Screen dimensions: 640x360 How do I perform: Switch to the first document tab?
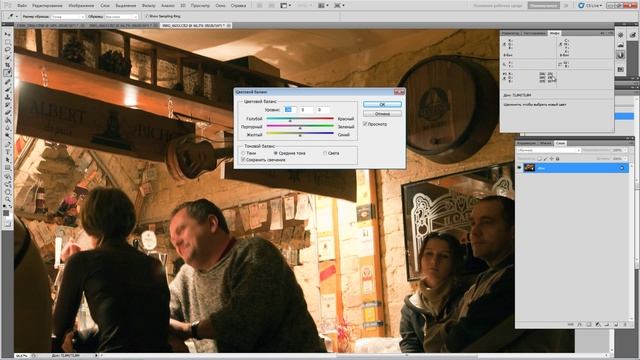pos(50,25)
